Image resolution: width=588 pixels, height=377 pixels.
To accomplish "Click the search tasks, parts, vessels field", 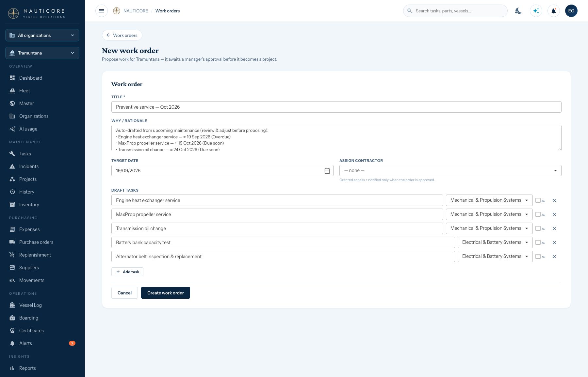I will (455, 11).
